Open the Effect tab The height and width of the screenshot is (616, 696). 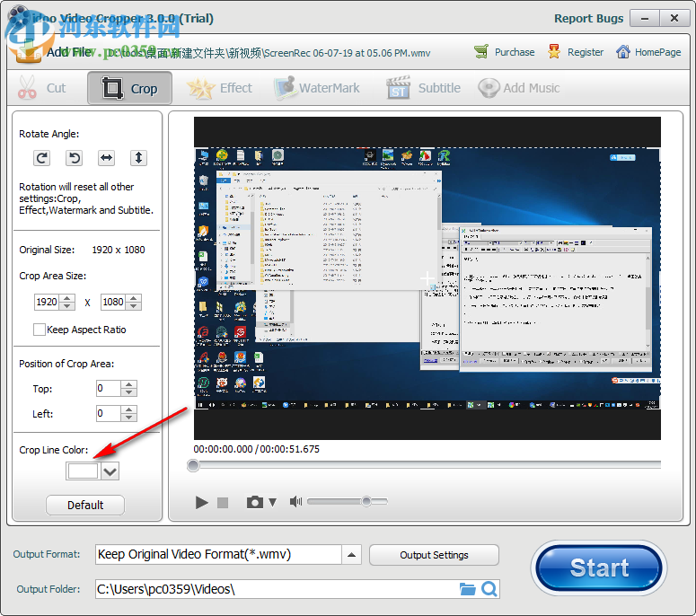[220, 88]
